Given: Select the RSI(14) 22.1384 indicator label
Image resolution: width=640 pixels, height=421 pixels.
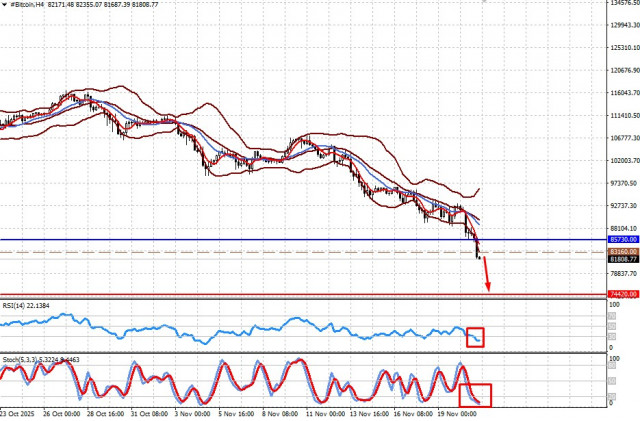Looking at the screenshot, I should [x=26, y=305].
